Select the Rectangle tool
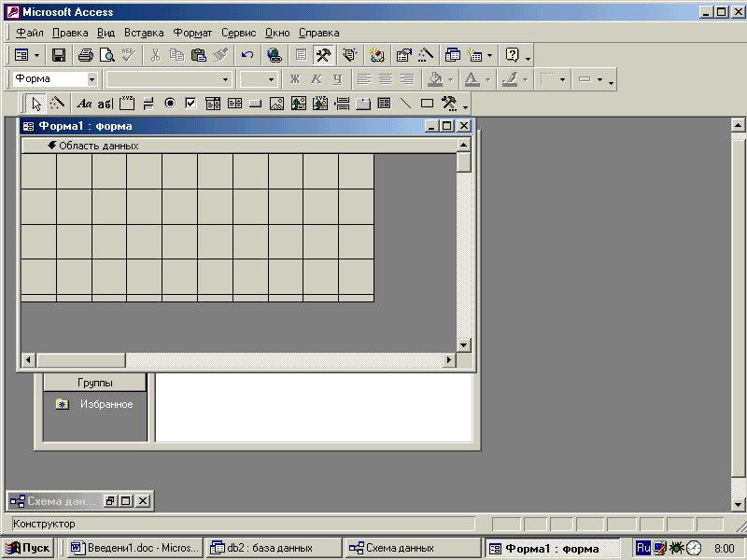Image resolution: width=747 pixels, height=560 pixels. click(428, 104)
